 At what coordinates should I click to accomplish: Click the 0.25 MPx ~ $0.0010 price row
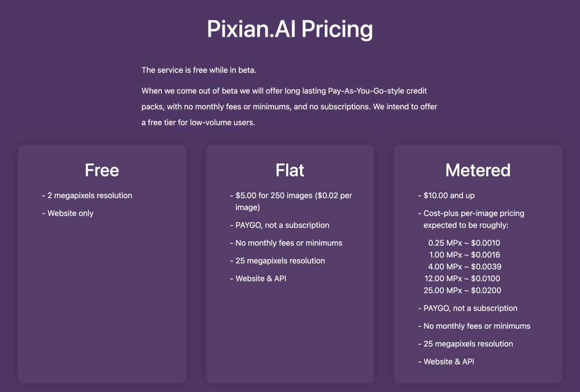pyautogui.click(x=464, y=243)
